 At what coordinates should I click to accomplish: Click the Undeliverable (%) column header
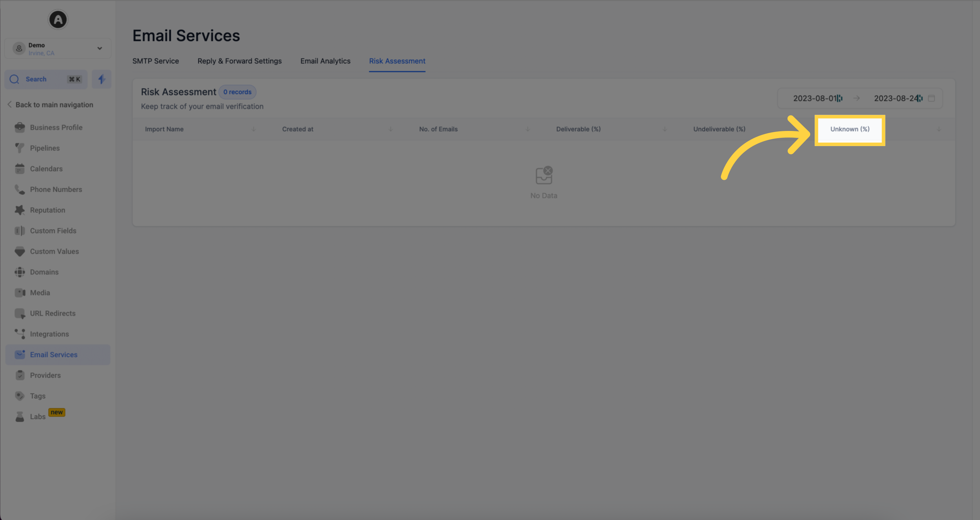coord(719,129)
